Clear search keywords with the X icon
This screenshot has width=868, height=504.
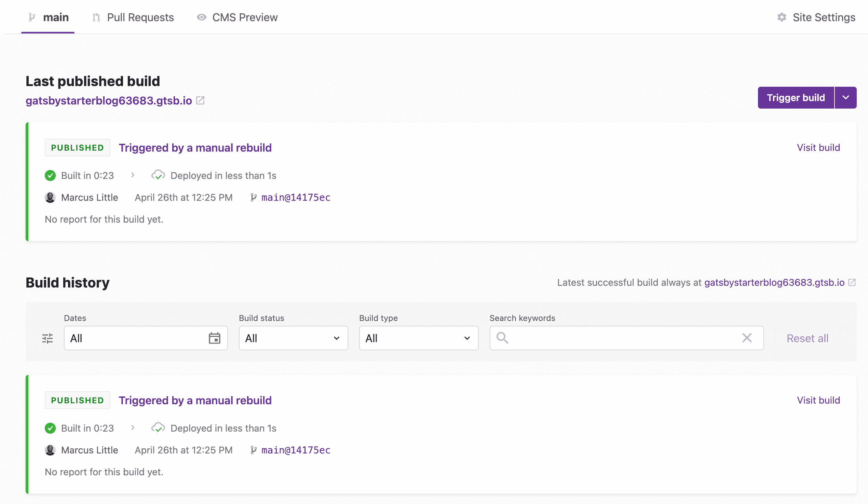tap(747, 338)
